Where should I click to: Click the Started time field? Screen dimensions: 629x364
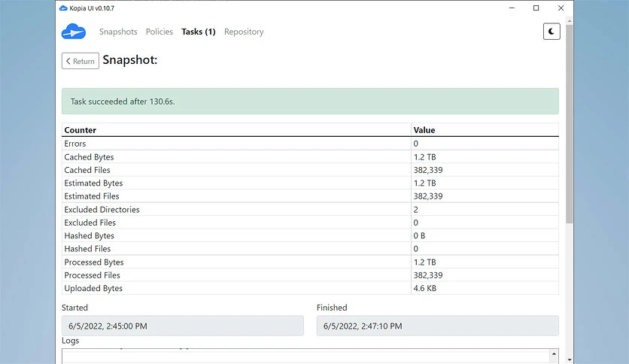tap(183, 326)
